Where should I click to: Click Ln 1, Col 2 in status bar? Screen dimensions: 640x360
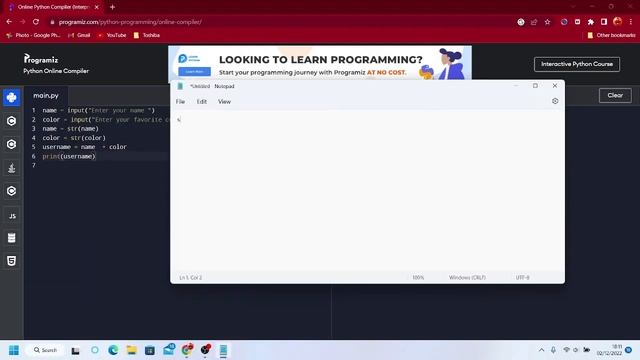pos(191,278)
